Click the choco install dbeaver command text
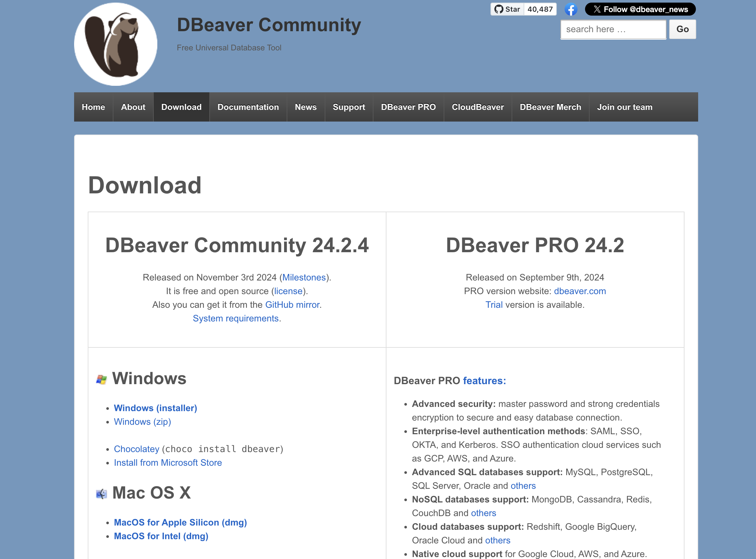Image resolution: width=756 pixels, height=559 pixels. click(x=223, y=449)
